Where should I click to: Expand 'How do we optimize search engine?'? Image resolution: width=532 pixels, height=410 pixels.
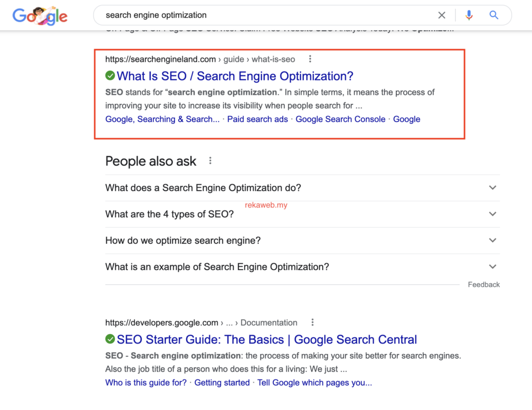coord(302,240)
